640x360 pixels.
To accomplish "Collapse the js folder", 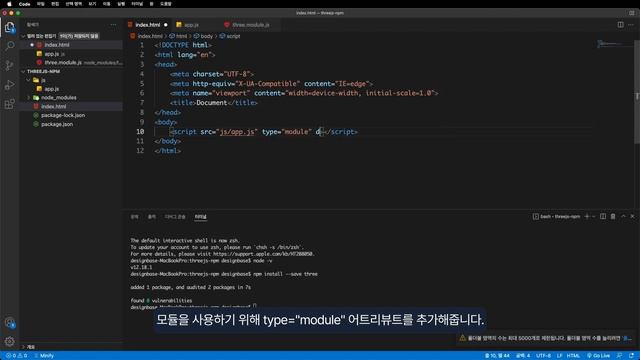I will tap(28, 80).
